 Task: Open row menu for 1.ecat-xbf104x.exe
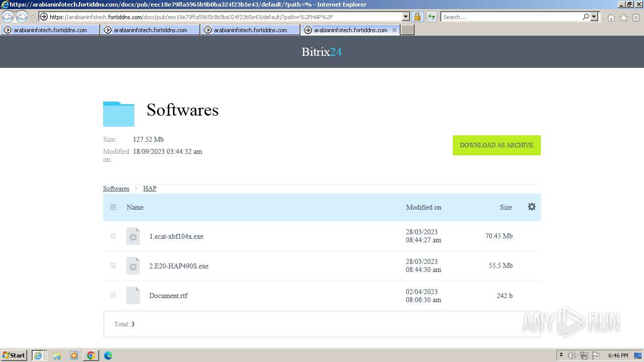113,236
